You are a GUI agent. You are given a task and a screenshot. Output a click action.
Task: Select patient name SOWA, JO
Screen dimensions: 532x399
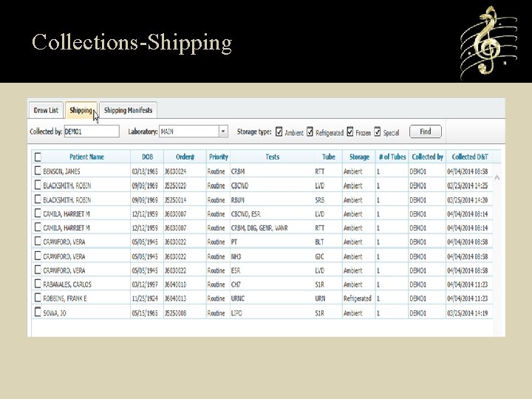click(x=54, y=313)
